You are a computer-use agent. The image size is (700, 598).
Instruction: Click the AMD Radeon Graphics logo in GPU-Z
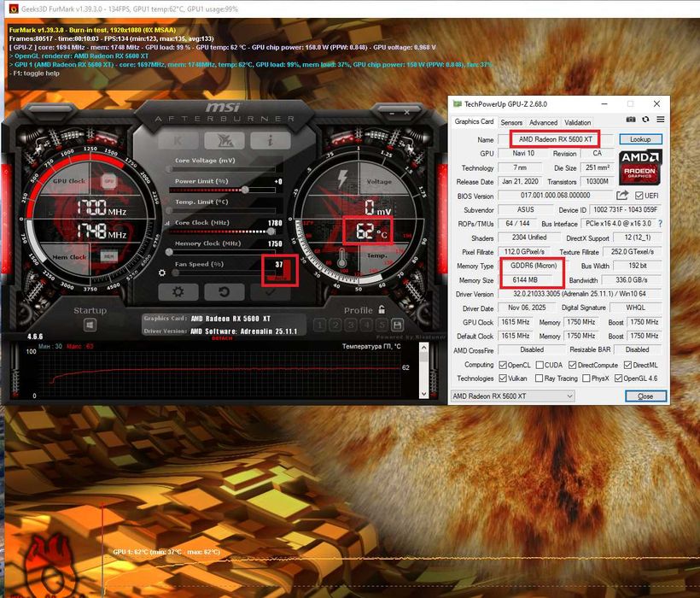click(640, 167)
